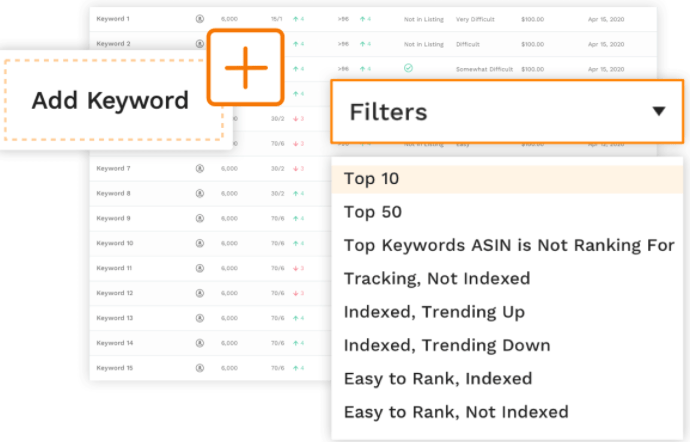Click the user icon in Keyword 7 row
The width and height of the screenshot is (690, 442).
tap(200, 168)
